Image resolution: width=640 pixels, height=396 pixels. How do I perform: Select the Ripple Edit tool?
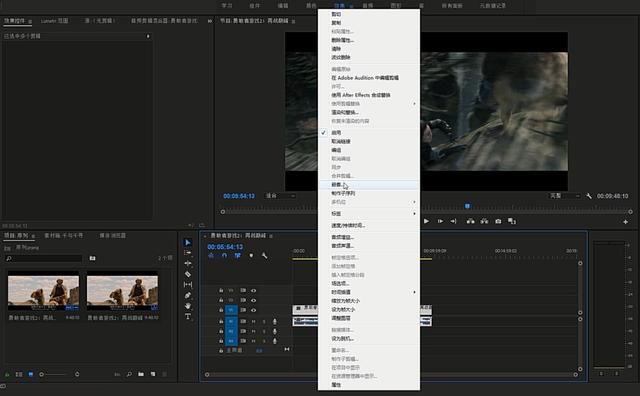pyautogui.click(x=188, y=263)
